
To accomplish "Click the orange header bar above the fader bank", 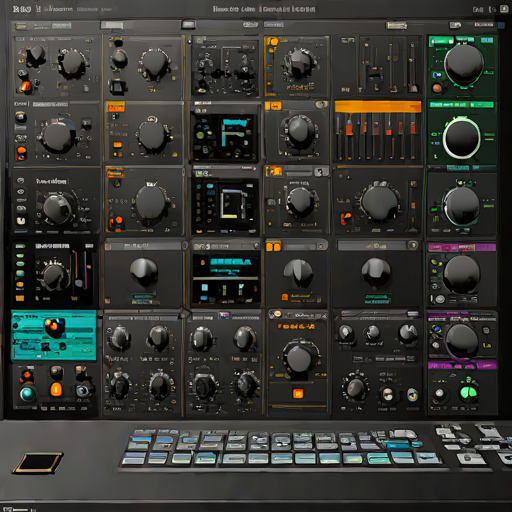I will point(378,107).
